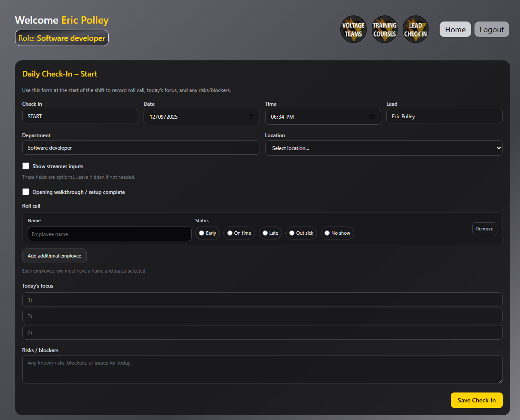Screen dimensions: 520x420
Task: Go to Home in the top navigation
Action: [x=455, y=29]
